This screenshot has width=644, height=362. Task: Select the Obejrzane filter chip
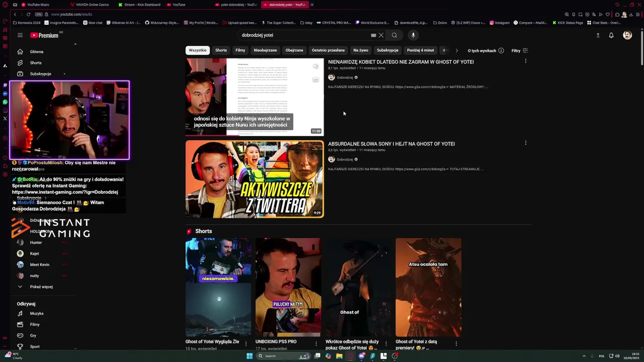pyautogui.click(x=294, y=50)
